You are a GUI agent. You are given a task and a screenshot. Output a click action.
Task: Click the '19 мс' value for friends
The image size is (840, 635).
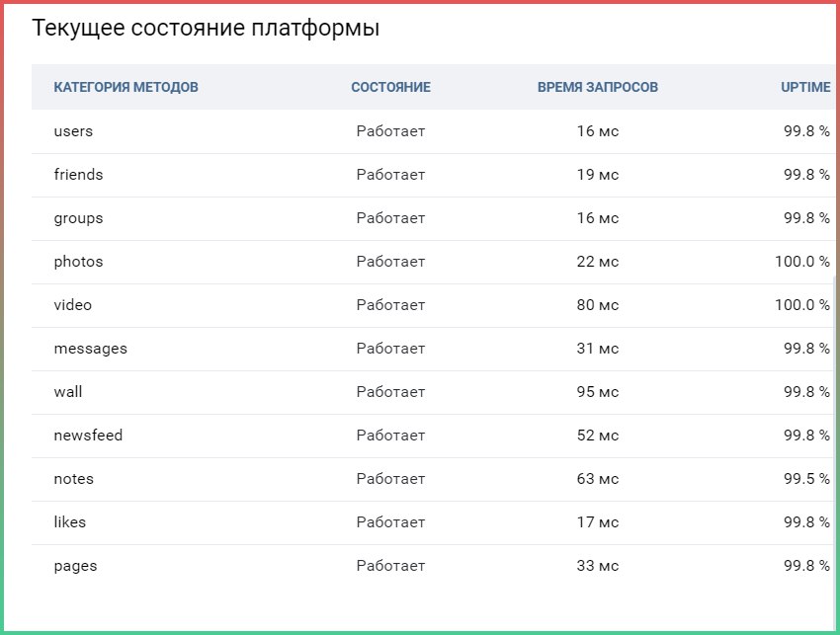tap(598, 175)
